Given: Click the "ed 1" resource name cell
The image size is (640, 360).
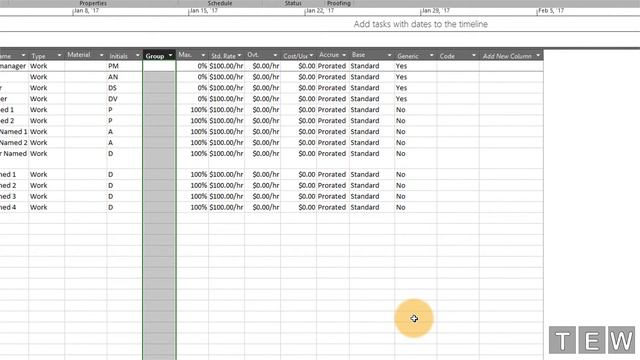Looking at the screenshot, I should pos(14,110).
